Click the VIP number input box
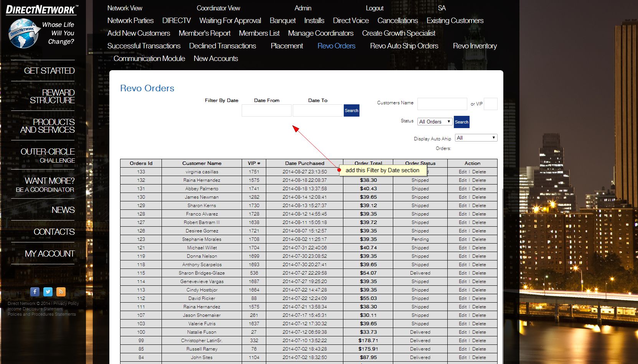The image size is (638, 364). pyautogui.click(x=491, y=104)
